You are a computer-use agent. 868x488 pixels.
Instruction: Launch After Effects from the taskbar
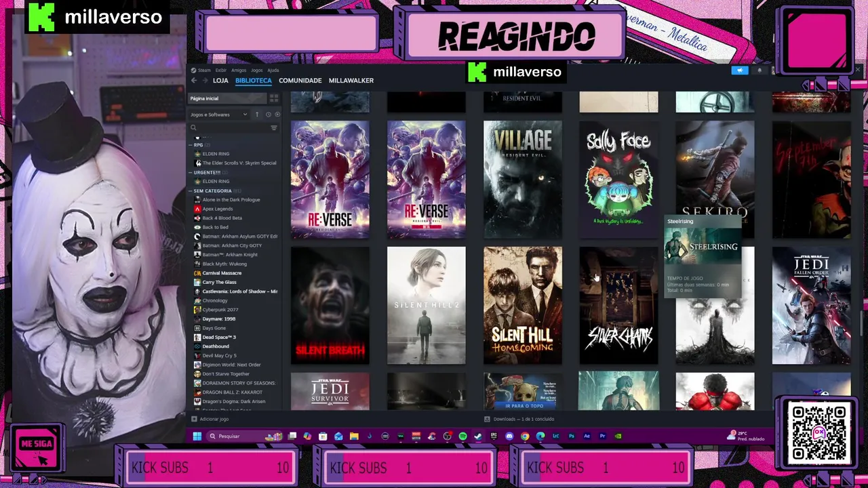pos(587,436)
